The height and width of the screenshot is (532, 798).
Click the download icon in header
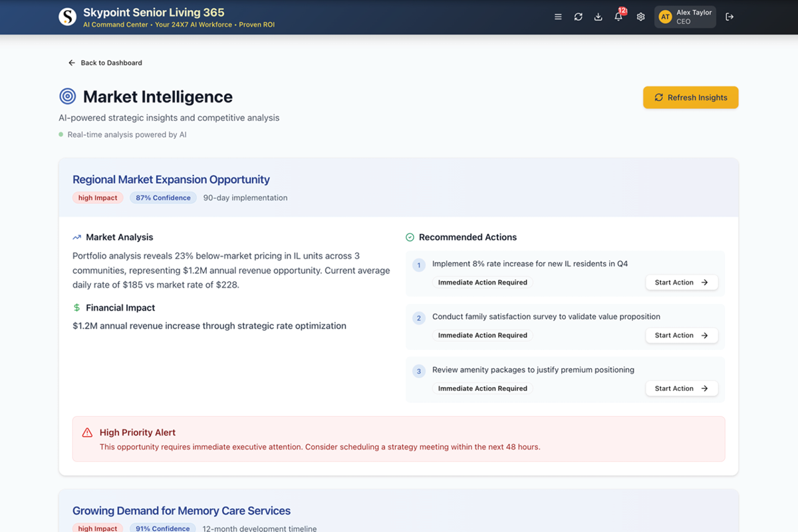pyautogui.click(x=598, y=17)
